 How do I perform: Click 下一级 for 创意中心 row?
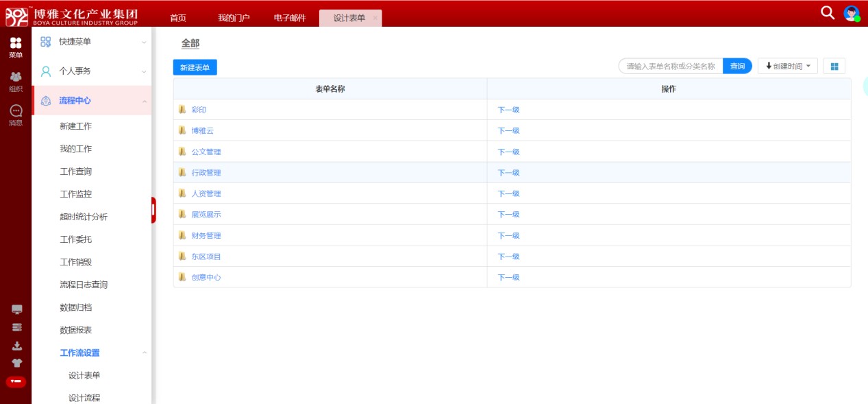[508, 278]
